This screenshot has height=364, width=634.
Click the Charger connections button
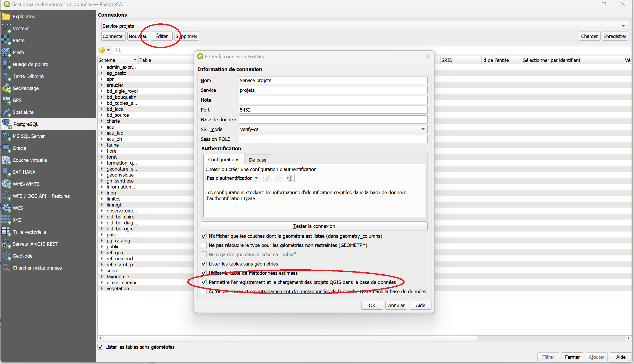point(589,36)
